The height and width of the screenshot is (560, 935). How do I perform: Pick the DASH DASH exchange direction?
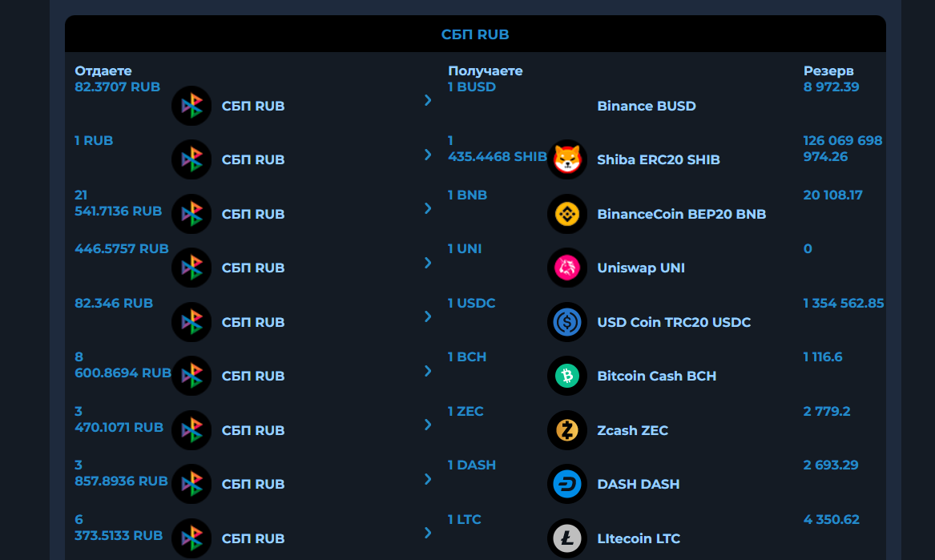pyautogui.click(x=638, y=484)
